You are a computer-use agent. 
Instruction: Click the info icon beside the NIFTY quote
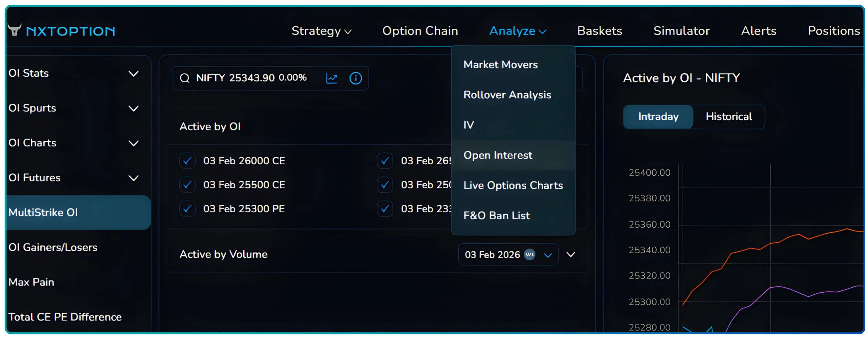click(356, 78)
